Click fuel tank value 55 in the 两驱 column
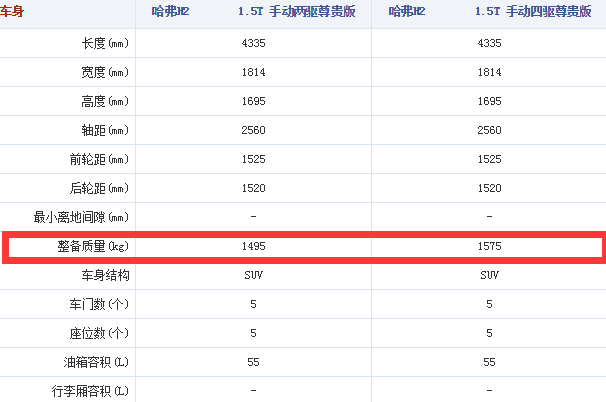Screen dimensions: 606x402 click(254, 362)
